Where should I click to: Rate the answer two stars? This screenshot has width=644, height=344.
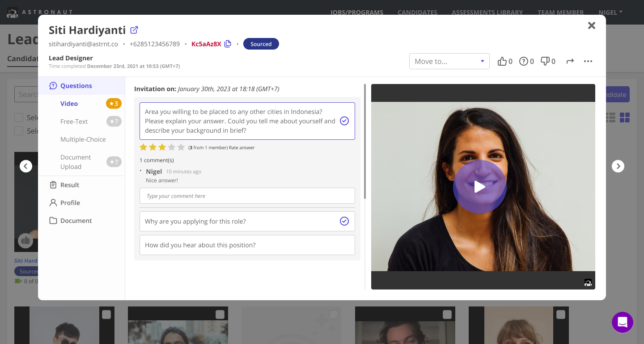tap(153, 147)
